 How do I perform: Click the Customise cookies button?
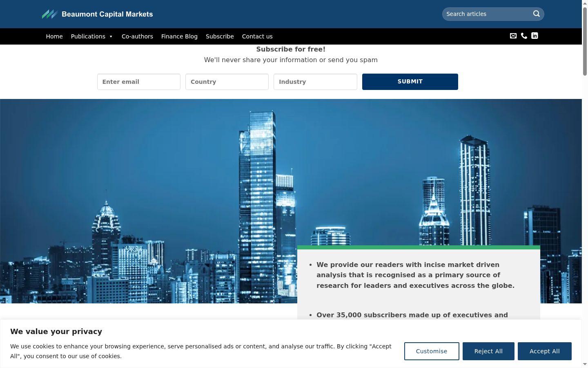pos(432,351)
